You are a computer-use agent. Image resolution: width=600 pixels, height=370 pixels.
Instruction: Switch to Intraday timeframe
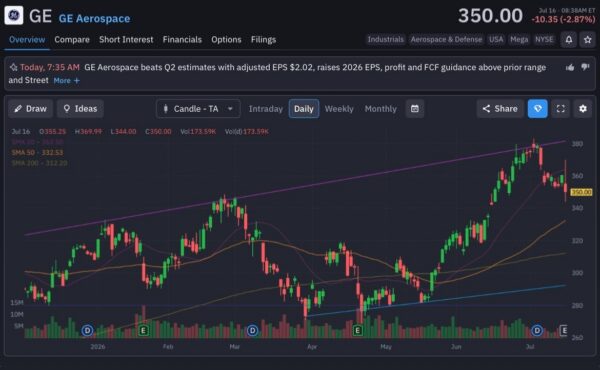(x=266, y=109)
